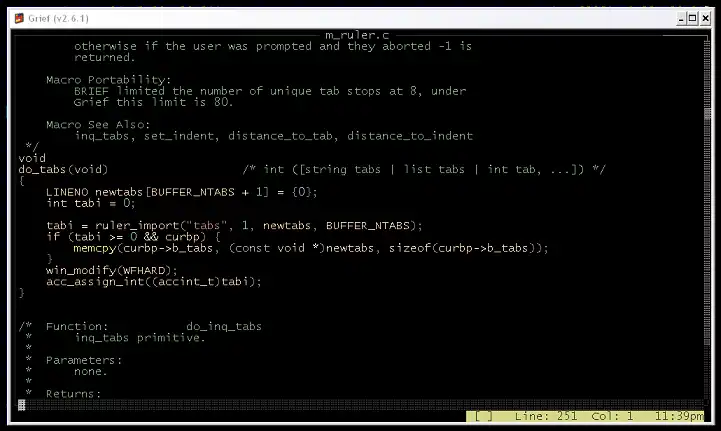Screen dimensions: 721x431
Task: Click the vertical scrollbar thumb
Action: coord(707,113)
